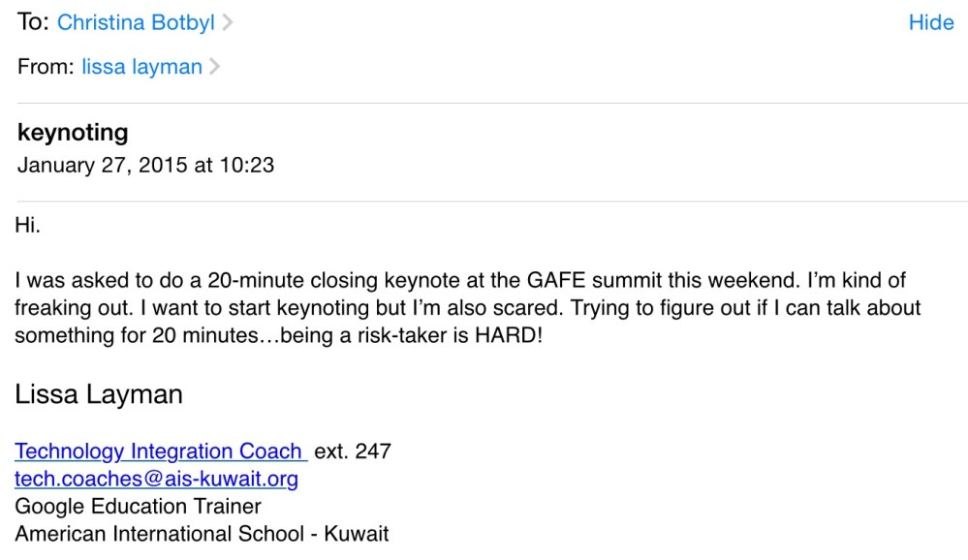Click the From: field label
The height and width of the screenshot is (560, 968).
coord(46,67)
